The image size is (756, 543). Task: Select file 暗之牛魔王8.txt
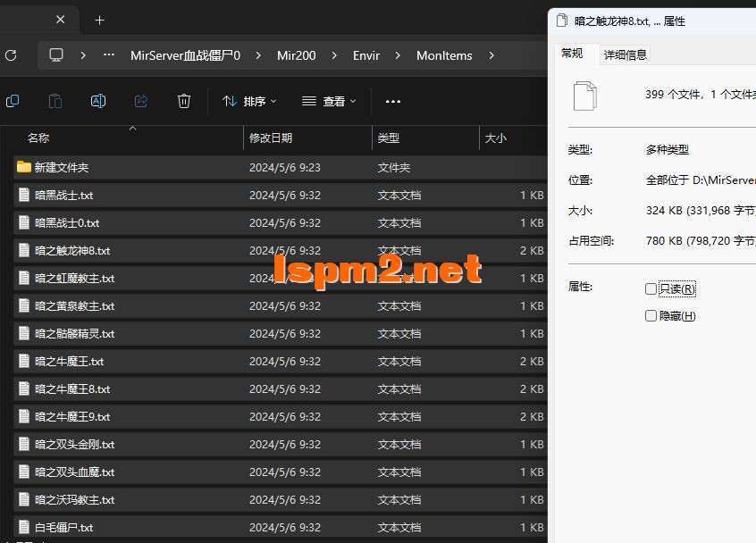tap(280, 388)
